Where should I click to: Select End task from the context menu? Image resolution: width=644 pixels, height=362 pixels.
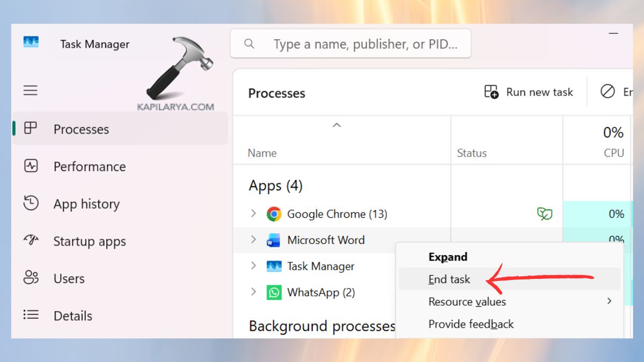click(x=449, y=279)
